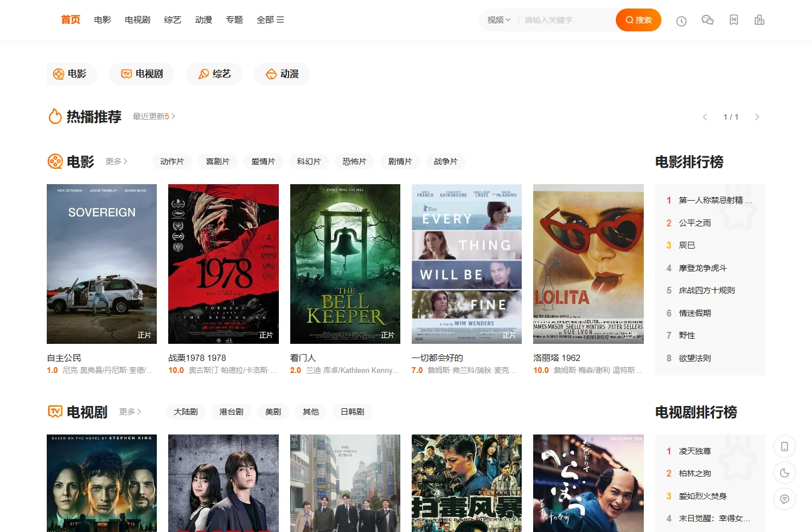Open ranked movie 欲望法则
The image size is (812, 532).
pos(695,358)
